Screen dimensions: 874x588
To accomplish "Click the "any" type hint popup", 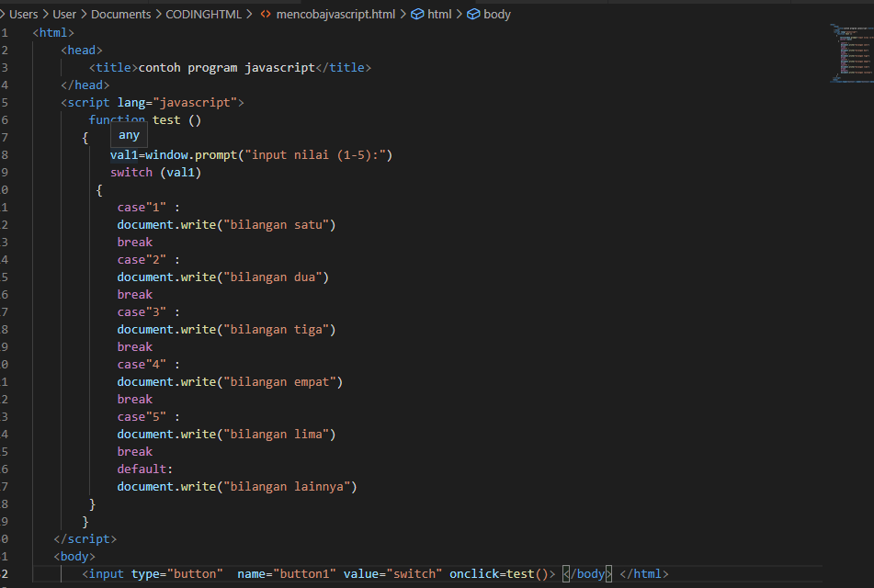I will (x=129, y=134).
